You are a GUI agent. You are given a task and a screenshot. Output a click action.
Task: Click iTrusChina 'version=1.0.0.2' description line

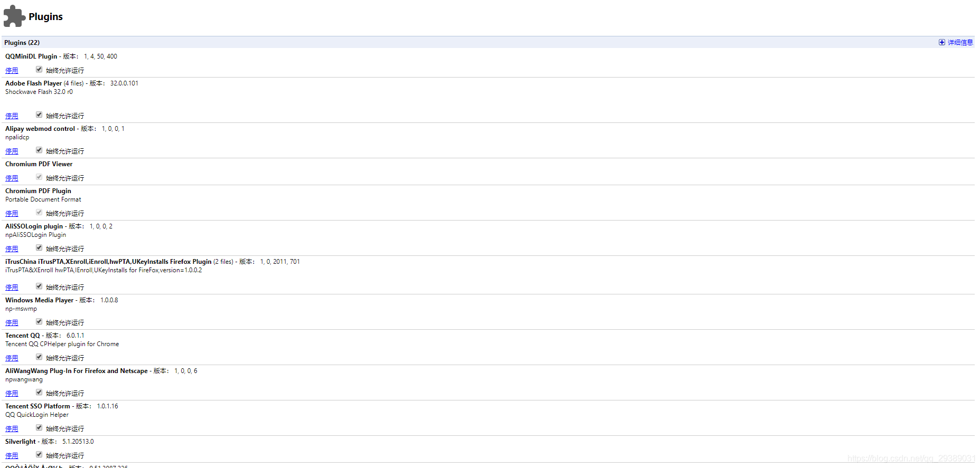103,270
